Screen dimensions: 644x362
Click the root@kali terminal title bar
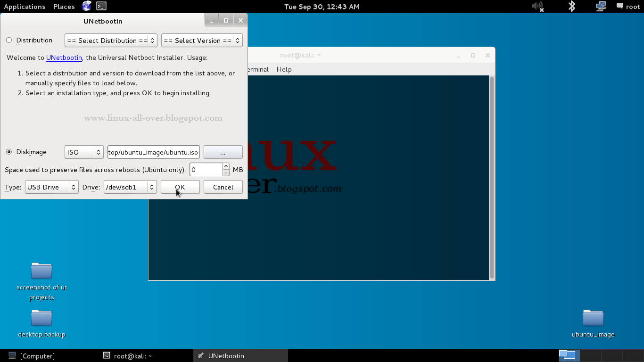tap(300, 55)
